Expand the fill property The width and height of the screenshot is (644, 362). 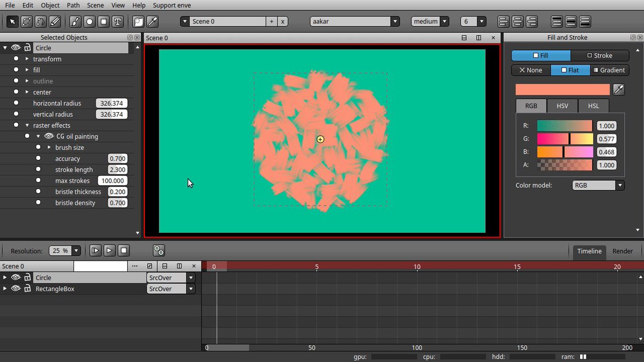click(x=27, y=70)
